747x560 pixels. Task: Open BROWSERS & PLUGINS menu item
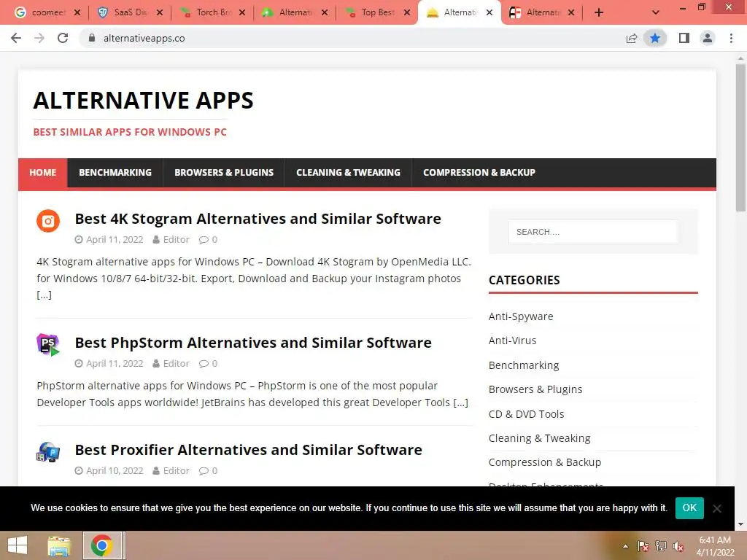tap(224, 172)
